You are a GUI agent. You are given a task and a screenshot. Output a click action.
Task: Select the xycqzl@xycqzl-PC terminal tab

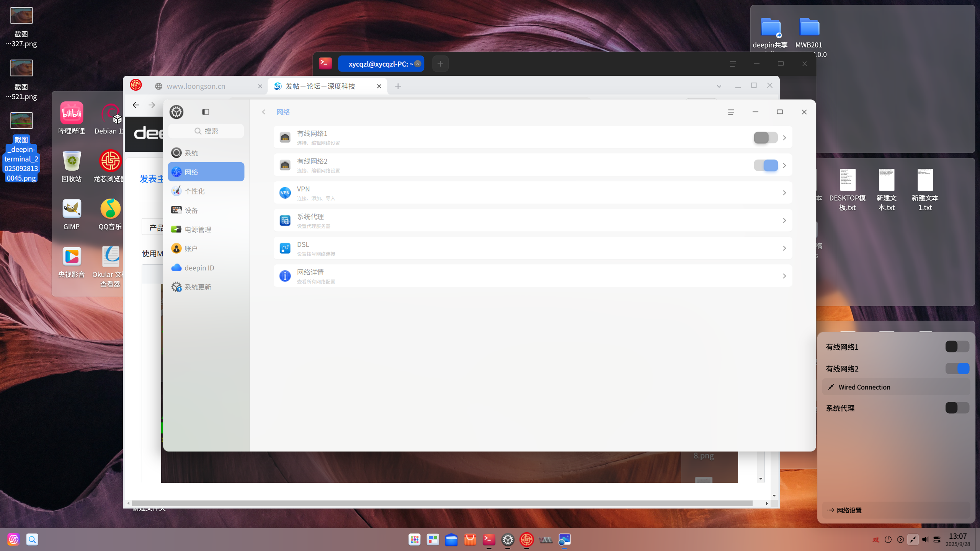pos(381,64)
